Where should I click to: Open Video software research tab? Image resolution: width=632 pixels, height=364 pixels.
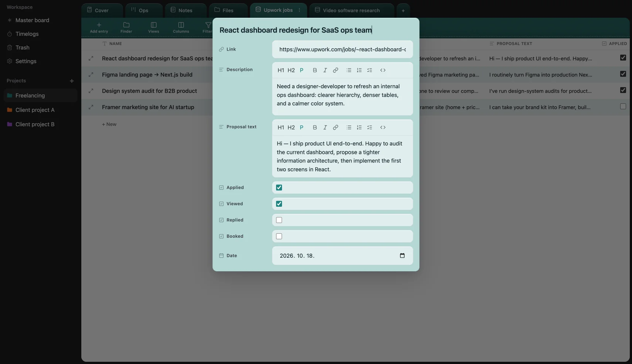point(351,10)
